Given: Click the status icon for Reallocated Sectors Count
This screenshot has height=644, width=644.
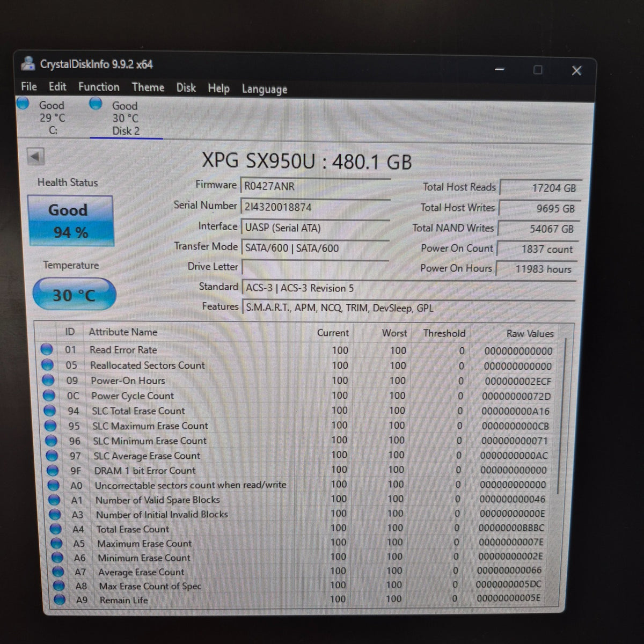Looking at the screenshot, I should pos(47,365).
